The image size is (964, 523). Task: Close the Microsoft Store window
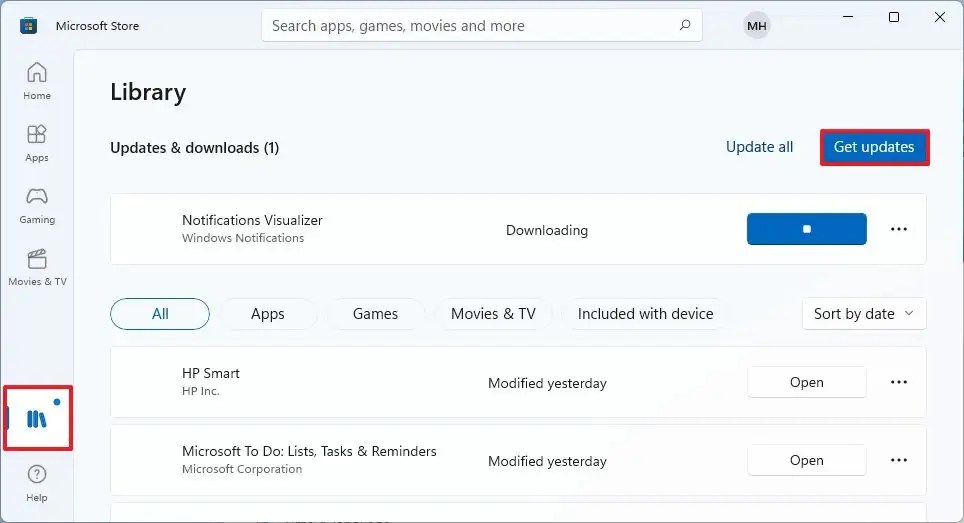click(x=940, y=17)
